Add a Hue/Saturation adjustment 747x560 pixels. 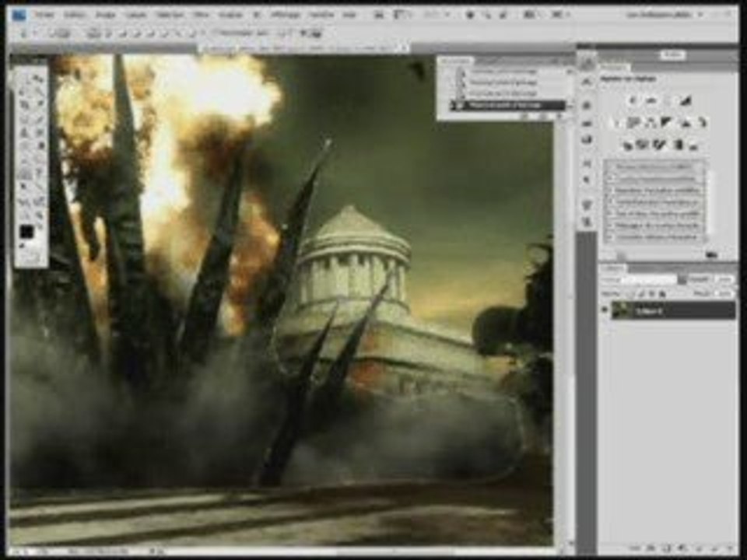633,123
